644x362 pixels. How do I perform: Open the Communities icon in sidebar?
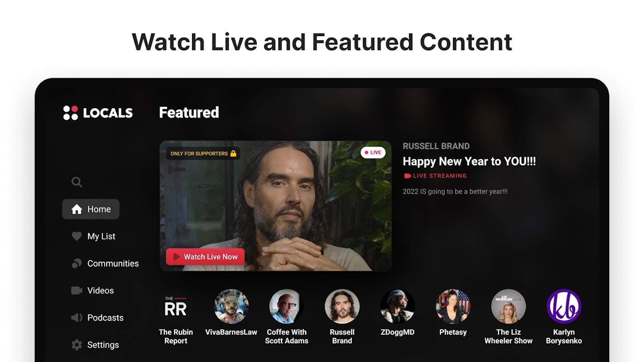pyautogui.click(x=77, y=263)
